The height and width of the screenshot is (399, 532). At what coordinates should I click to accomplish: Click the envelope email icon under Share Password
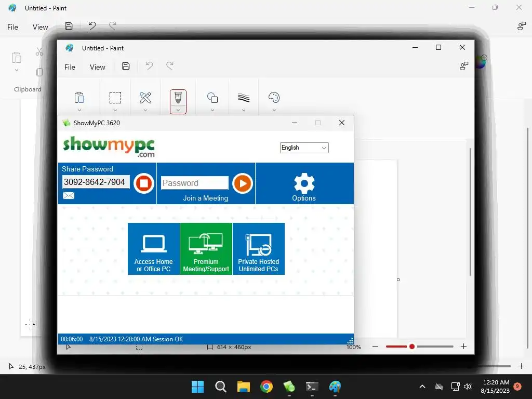tap(69, 195)
